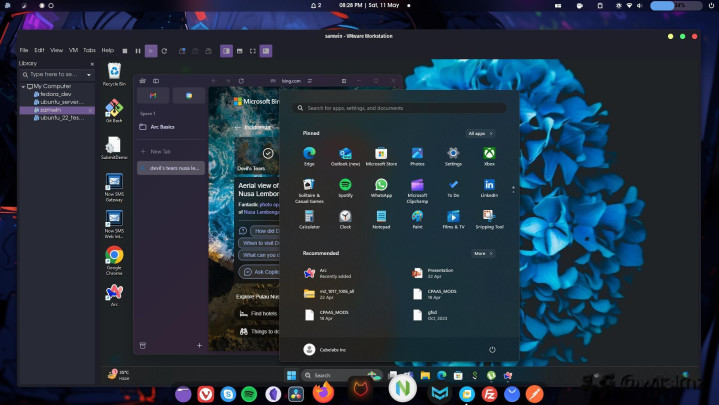Screen dimensions: 719x405
Task: Click the Start menu power icon
Action: [491, 349]
